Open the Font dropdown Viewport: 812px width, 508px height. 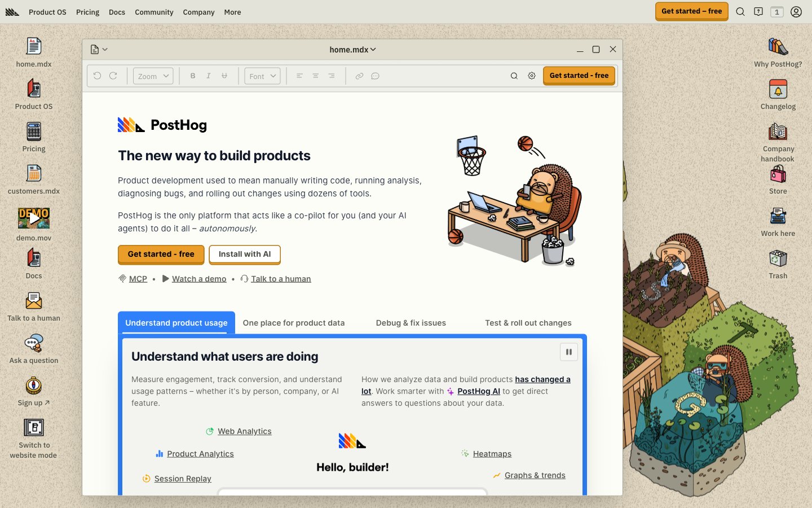[263, 76]
